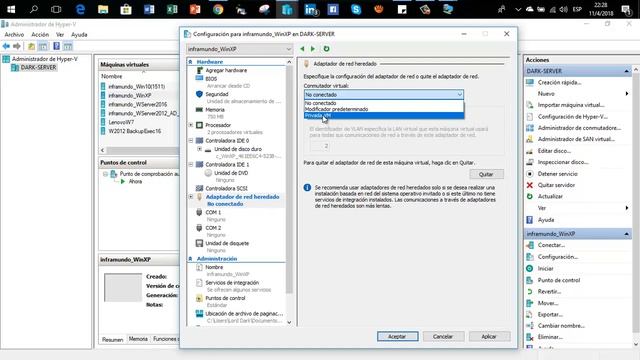Click the Exportar action icon

[x=530, y=314]
